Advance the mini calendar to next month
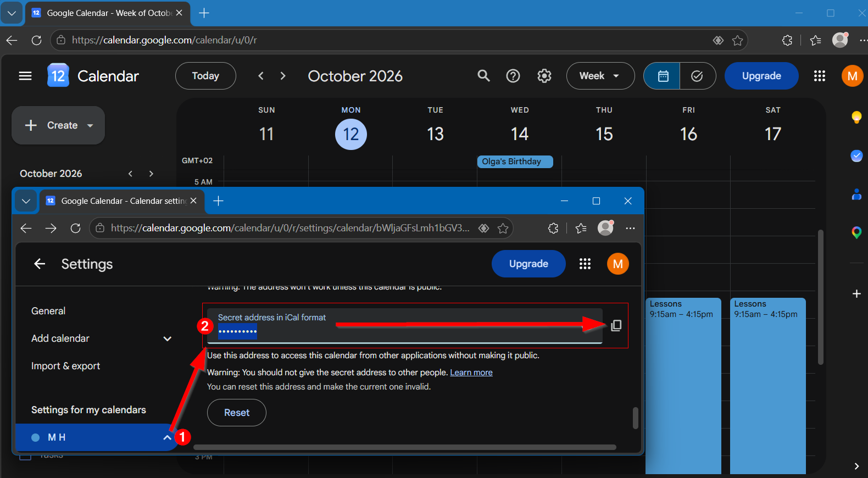This screenshot has height=478, width=868. [x=151, y=174]
